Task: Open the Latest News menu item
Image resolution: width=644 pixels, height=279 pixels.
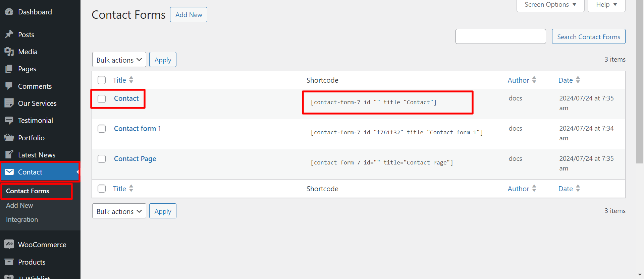Action: 37,155
